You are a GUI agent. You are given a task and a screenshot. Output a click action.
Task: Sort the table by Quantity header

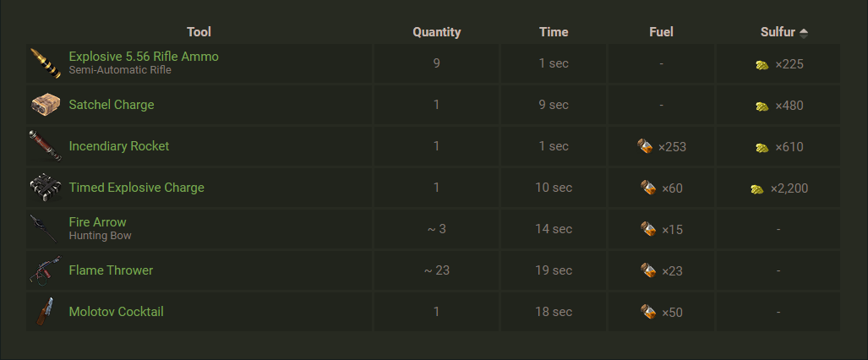[x=436, y=32]
